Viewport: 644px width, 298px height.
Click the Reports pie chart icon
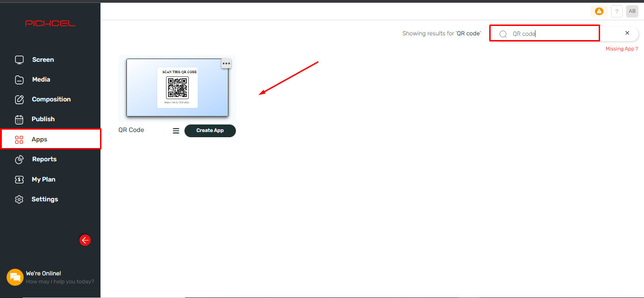click(x=19, y=159)
